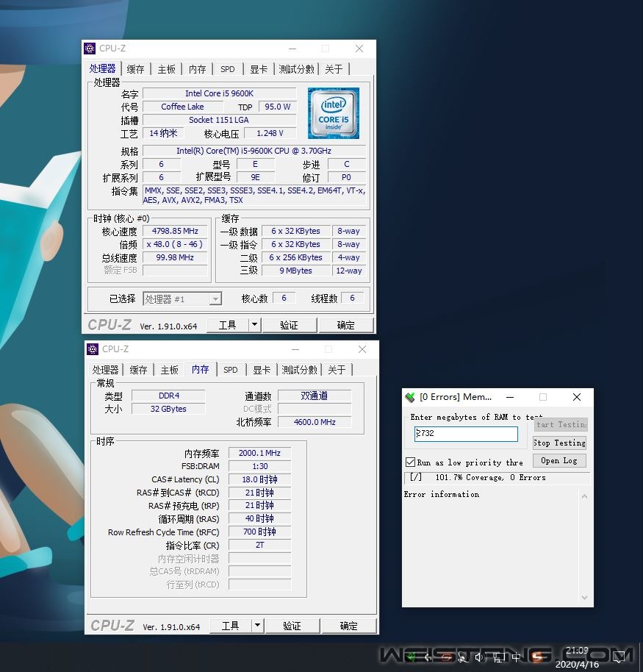Click the 中 input method indicator

(516, 657)
